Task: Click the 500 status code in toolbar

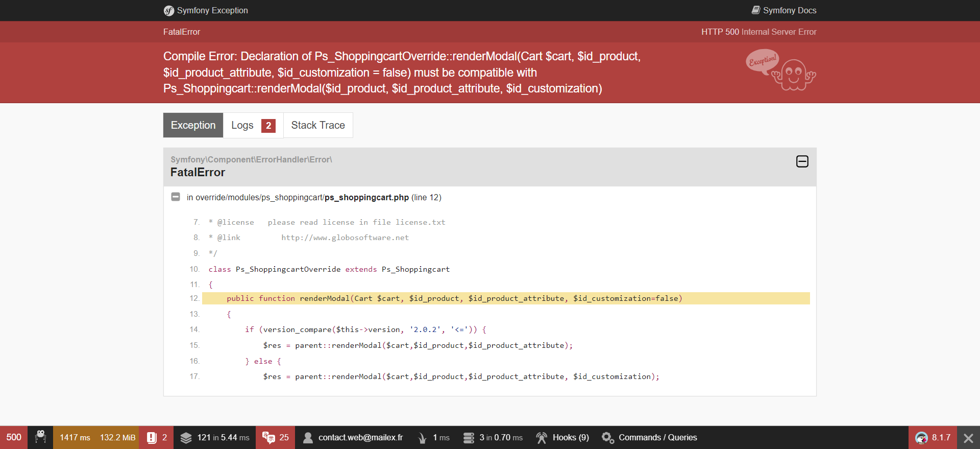Action: click(14, 437)
